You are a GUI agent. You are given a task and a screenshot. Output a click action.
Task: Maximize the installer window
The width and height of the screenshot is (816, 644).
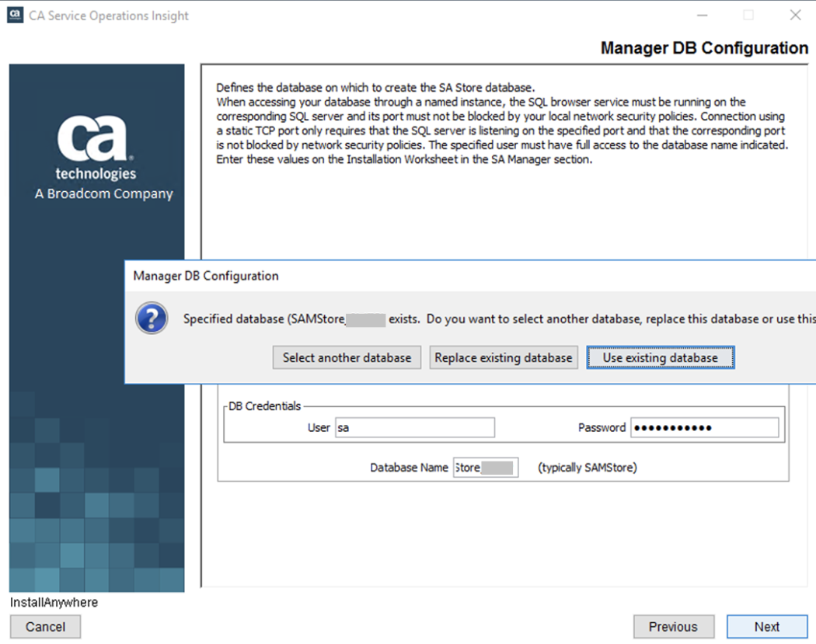coord(748,16)
